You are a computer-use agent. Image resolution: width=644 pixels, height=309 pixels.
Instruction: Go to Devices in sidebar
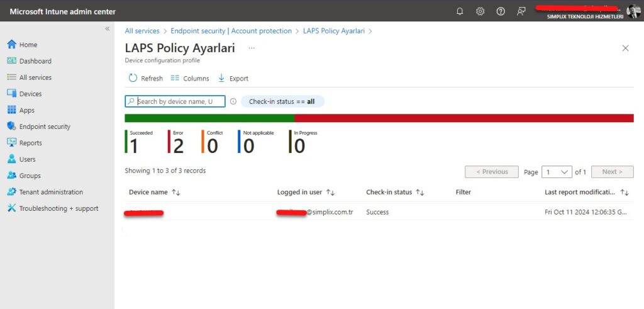coord(30,94)
